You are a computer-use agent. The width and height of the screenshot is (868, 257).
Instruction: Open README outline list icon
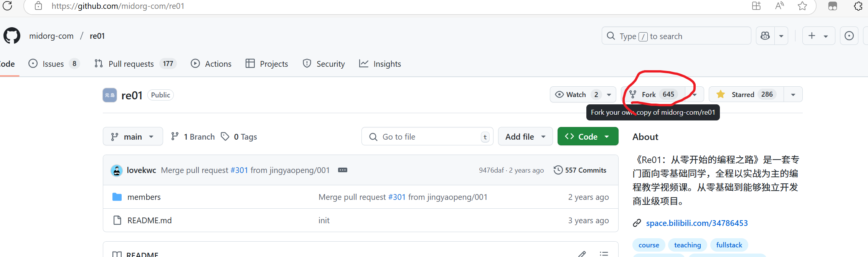point(604,254)
